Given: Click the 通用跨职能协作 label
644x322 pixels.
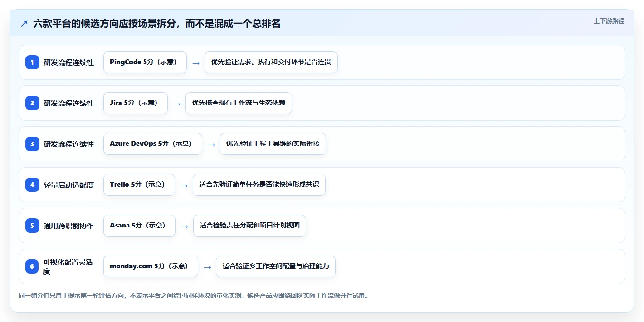Looking at the screenshot, I should tap(68, 226).
